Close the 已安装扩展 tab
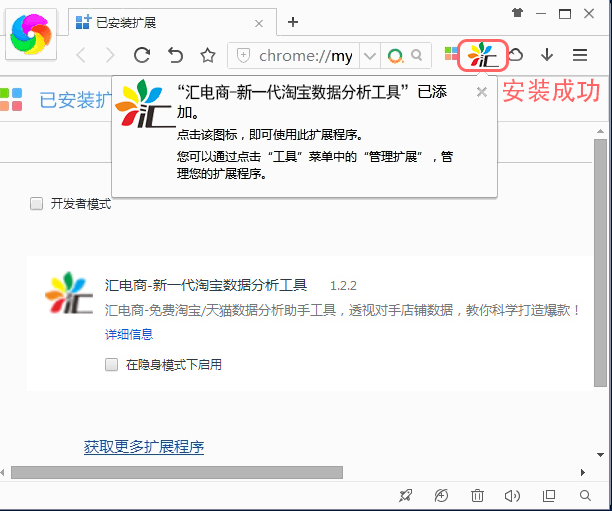 (259, 24)
